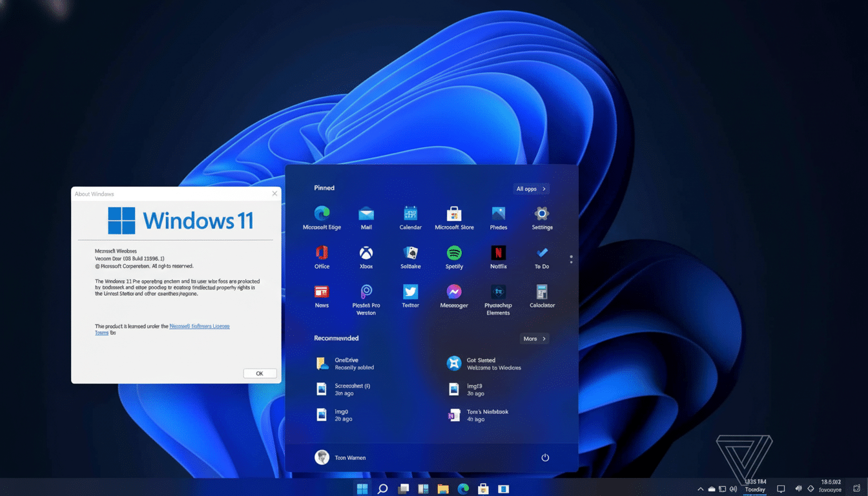This screenshot has height=496, width=868.
Task: Launch the Twitter app
Action: [410, 292]
